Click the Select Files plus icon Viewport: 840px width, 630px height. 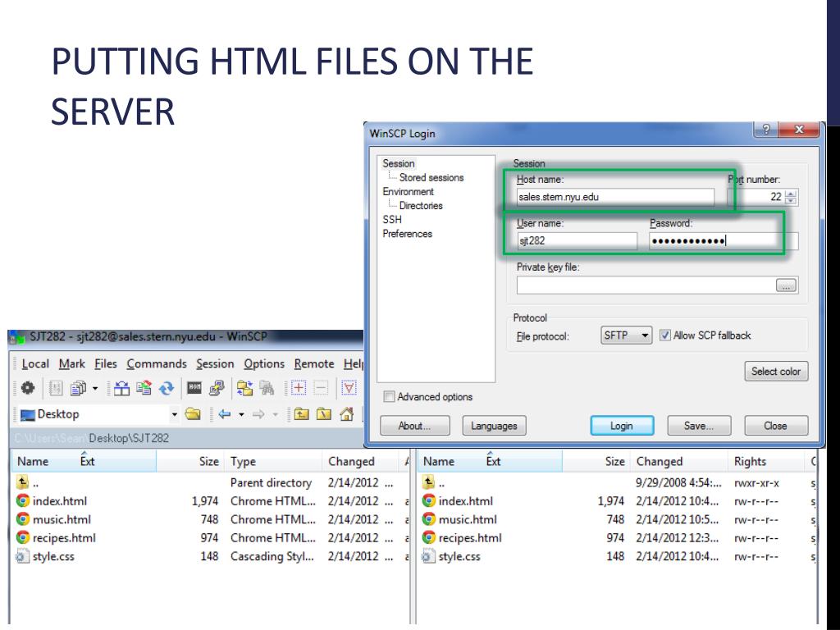tap(299, 387)
